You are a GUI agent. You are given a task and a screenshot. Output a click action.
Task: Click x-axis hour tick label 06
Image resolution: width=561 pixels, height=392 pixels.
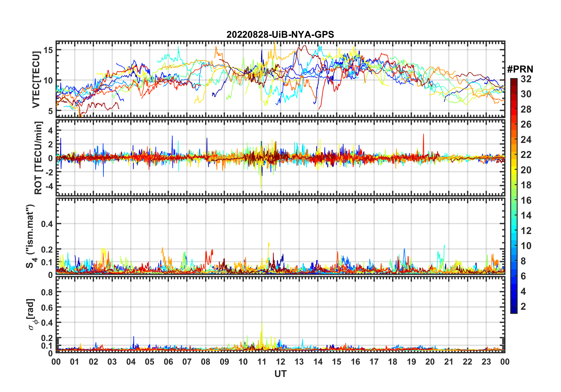click(168, 362)
